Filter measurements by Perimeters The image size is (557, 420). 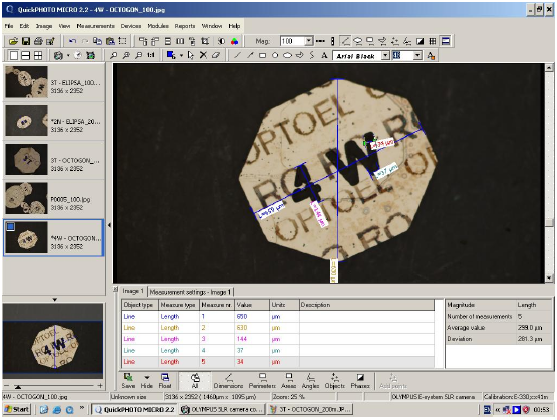click(x=262, y=381)
